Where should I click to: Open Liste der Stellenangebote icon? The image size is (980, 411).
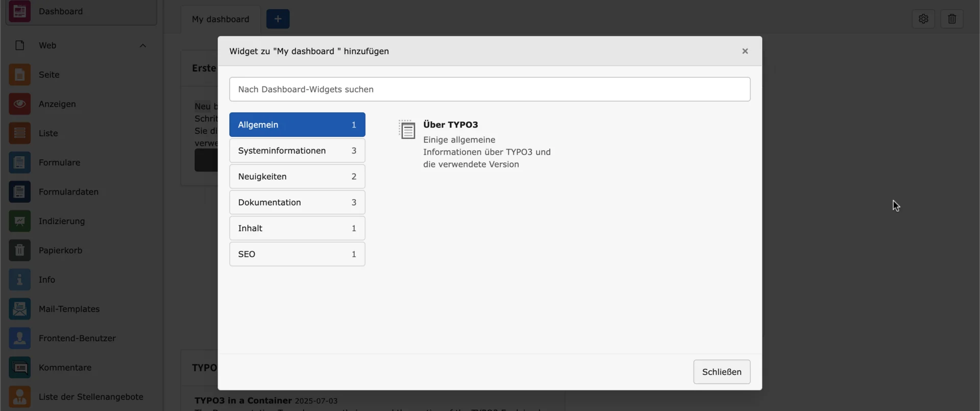click(19, 397)
